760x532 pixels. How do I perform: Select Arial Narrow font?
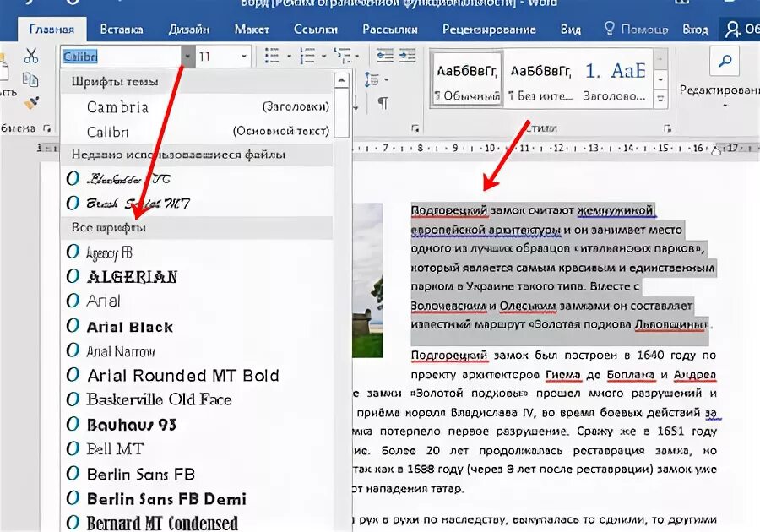pyautogui.click(x=198, y=350)
